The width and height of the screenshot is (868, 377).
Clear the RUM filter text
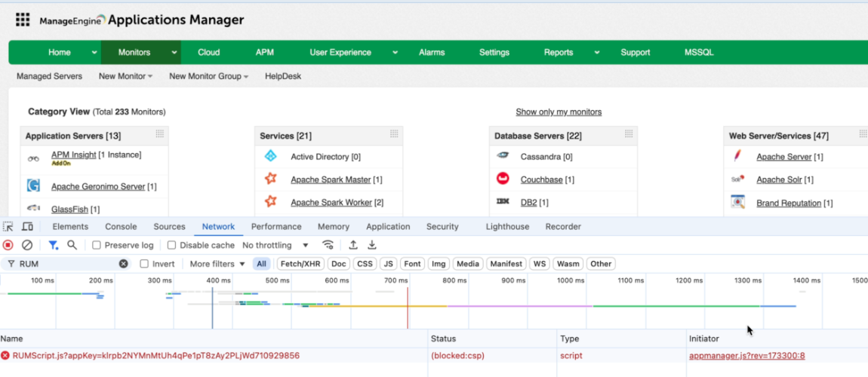coord(123,264)
